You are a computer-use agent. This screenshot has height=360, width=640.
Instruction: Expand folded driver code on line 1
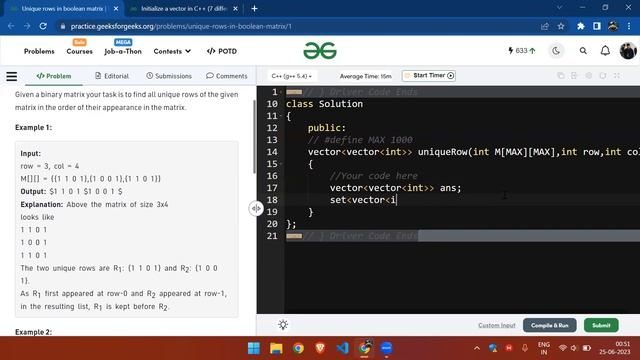(294, 92)
